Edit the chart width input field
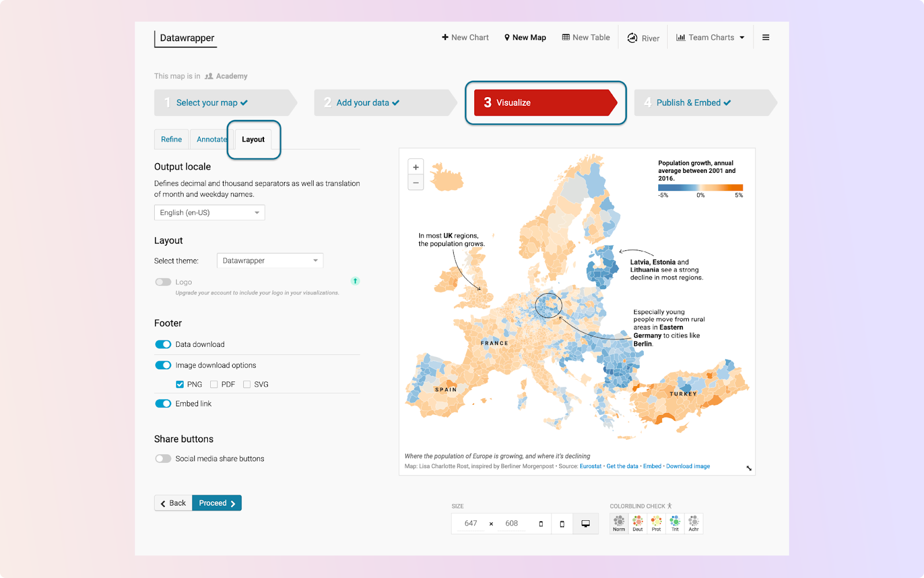Image resolution: width=924 pixels, height=578 pixels. pos(471,523)
